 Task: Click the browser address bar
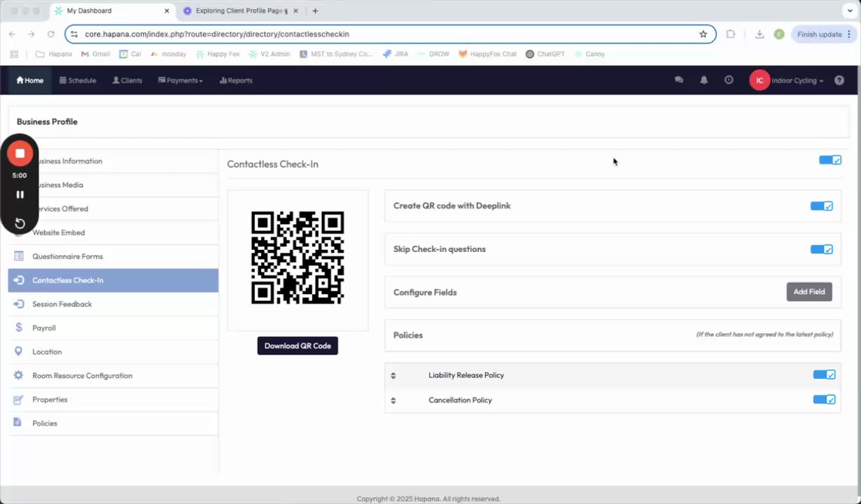coord(391,34)
